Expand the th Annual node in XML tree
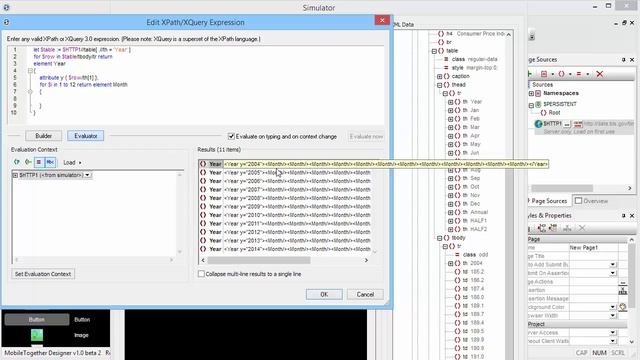This screenshot has height=360, width=640. tap(451, 212)
